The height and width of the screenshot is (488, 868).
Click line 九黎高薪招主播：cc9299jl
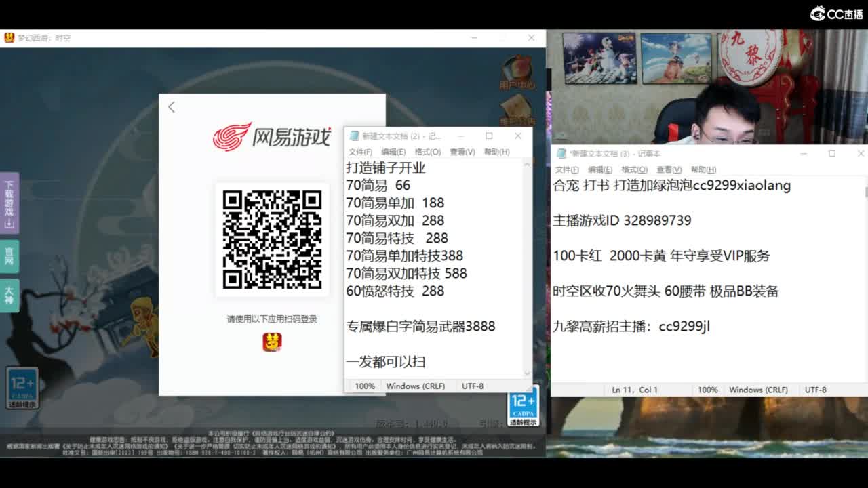(631, 326)
